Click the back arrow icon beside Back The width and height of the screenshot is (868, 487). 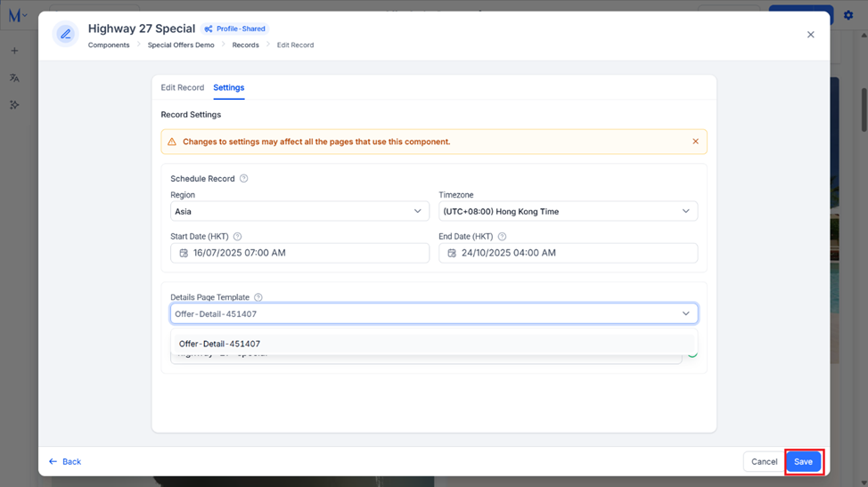tap(53, 461)
